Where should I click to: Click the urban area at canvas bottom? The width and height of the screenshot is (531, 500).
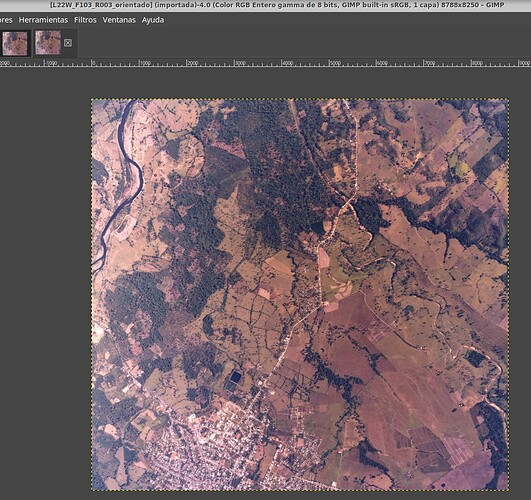coord(217,447)
